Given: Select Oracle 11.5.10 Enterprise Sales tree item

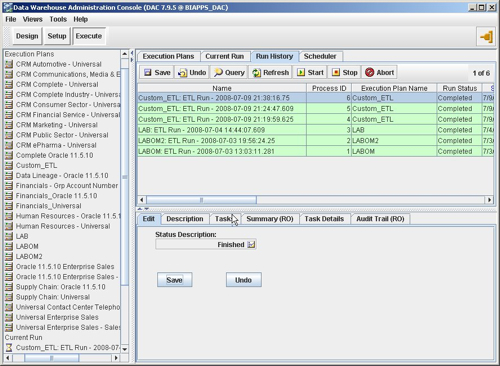Looking at the screenshot, I should pos(65,267).
